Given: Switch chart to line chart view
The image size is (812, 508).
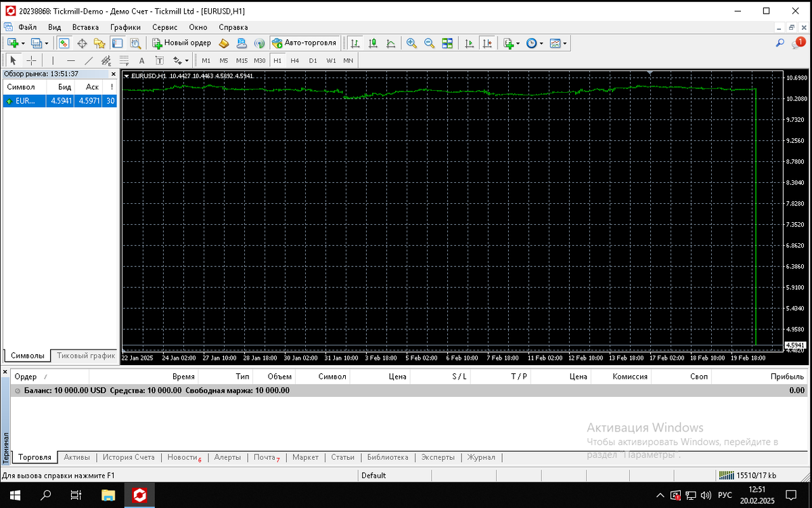Looking at the screenshot, I should click(390, 43).
